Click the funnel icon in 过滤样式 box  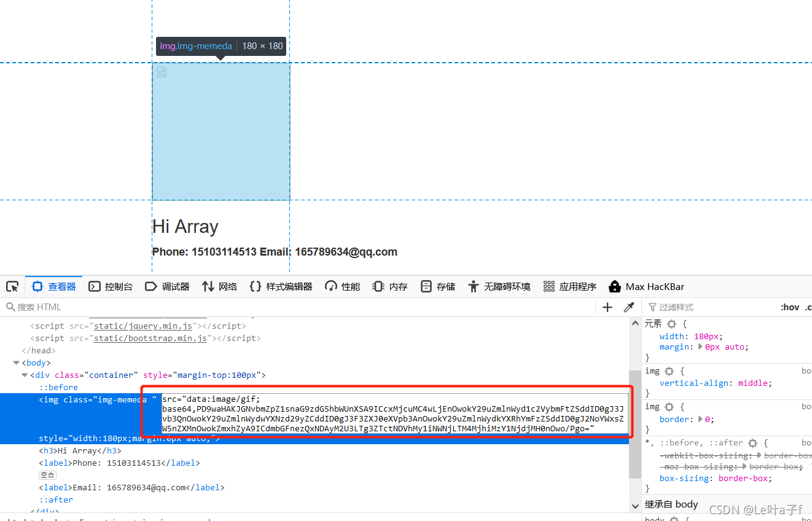click(x=652, y=307)
